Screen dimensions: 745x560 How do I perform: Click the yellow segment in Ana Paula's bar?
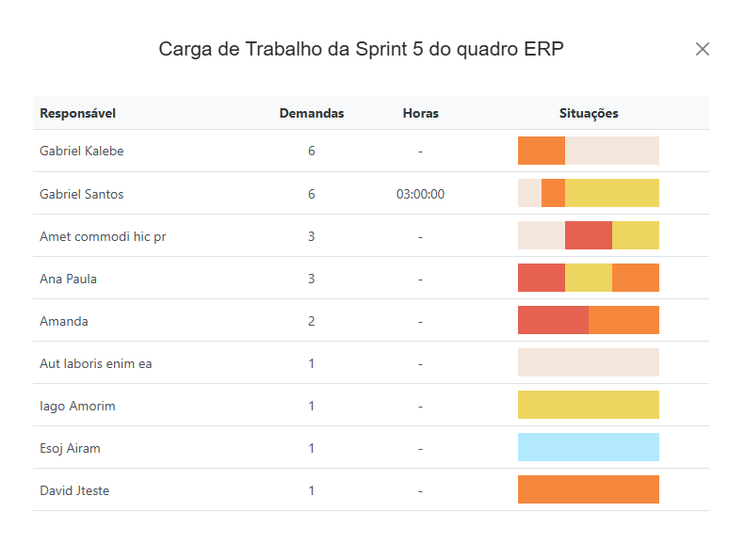coord(589,278)
